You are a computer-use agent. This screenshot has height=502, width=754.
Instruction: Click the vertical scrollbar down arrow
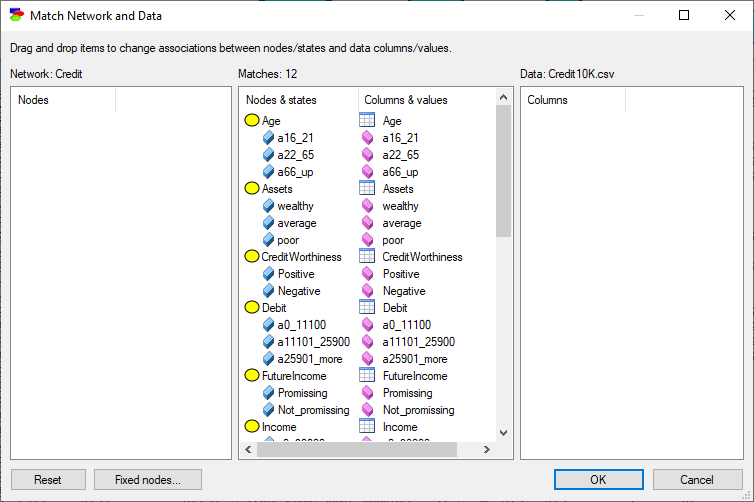point(503,433)
